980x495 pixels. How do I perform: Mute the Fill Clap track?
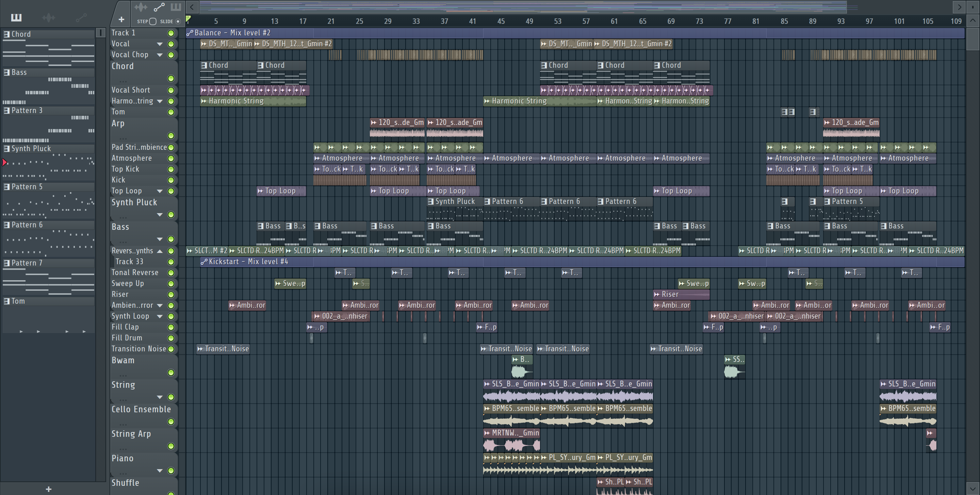[171, 327]
